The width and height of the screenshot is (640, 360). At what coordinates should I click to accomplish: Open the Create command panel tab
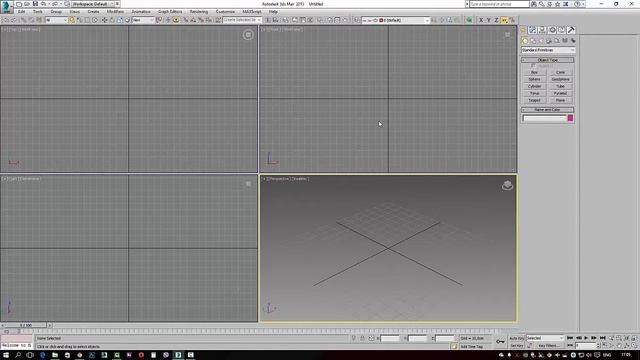[523, 30]
